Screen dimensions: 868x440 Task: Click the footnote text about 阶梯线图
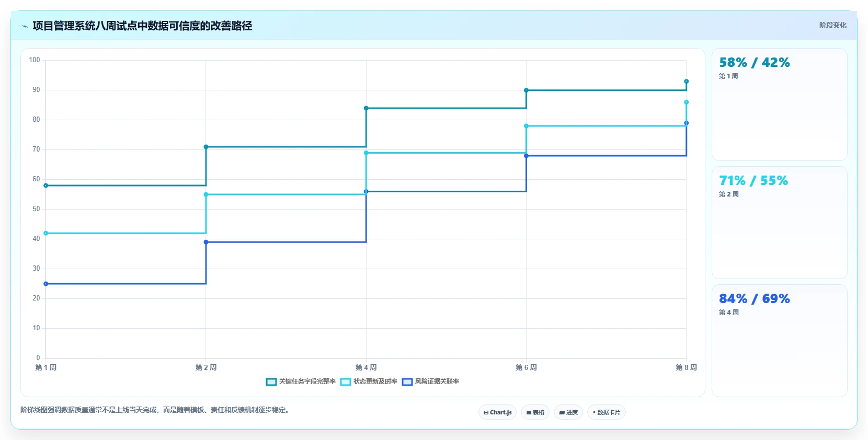[x=155, y=410]
